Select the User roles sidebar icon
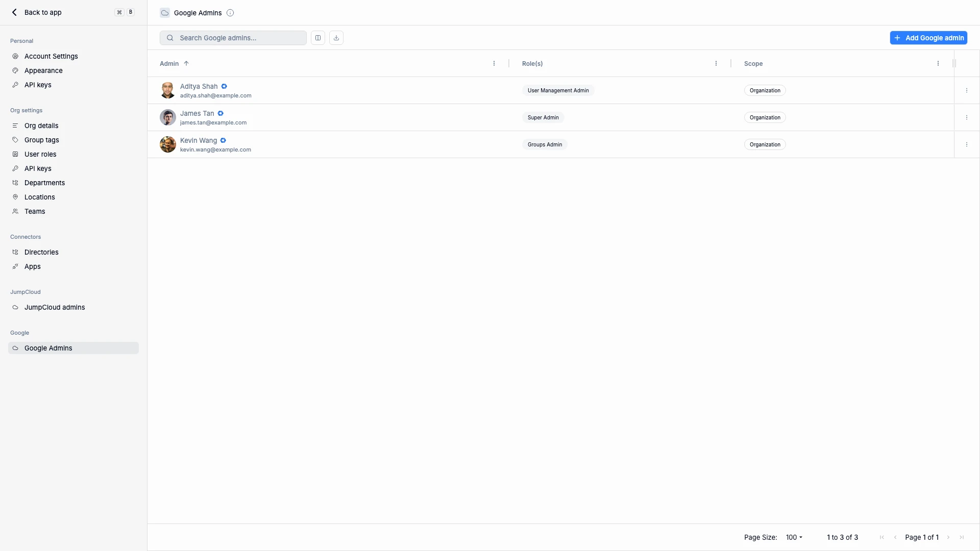Screen dimensions: 980x551 tap(15, 154)
